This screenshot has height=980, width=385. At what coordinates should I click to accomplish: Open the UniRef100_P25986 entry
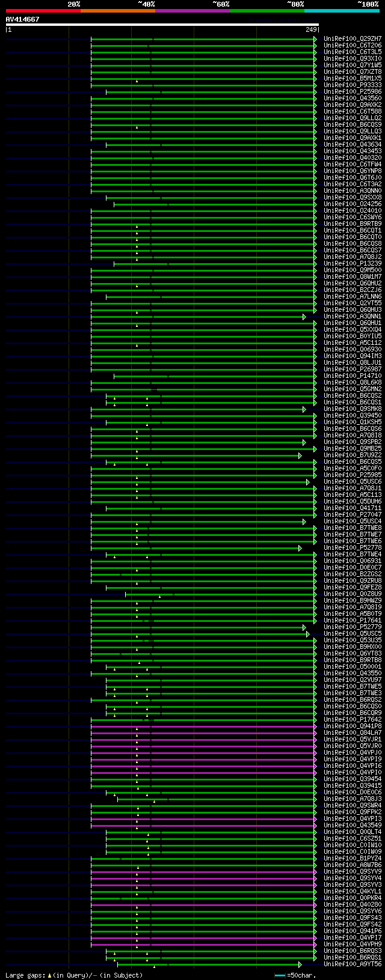[x=353, y=92]
